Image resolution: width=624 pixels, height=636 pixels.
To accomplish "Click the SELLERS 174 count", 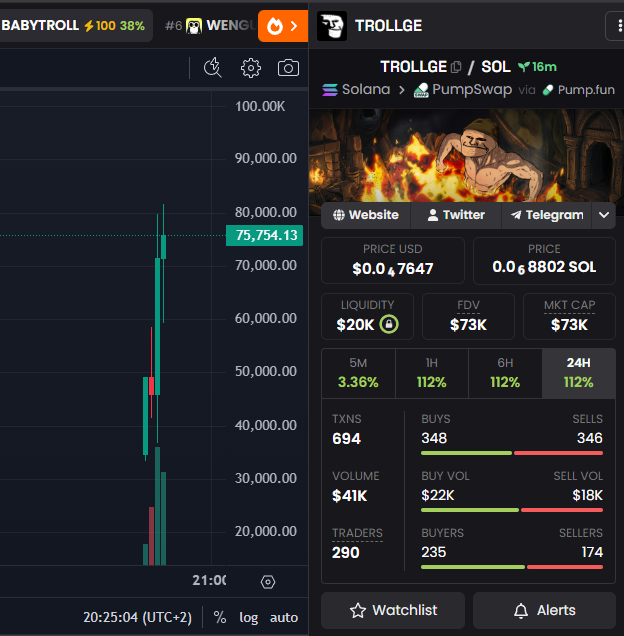I will pos(592,552).
